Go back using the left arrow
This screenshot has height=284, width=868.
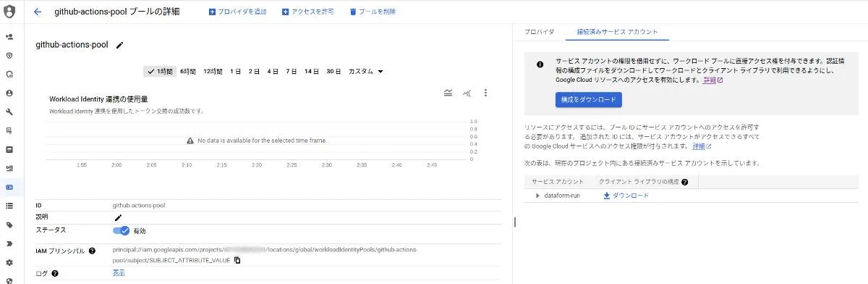coord(38,12)
